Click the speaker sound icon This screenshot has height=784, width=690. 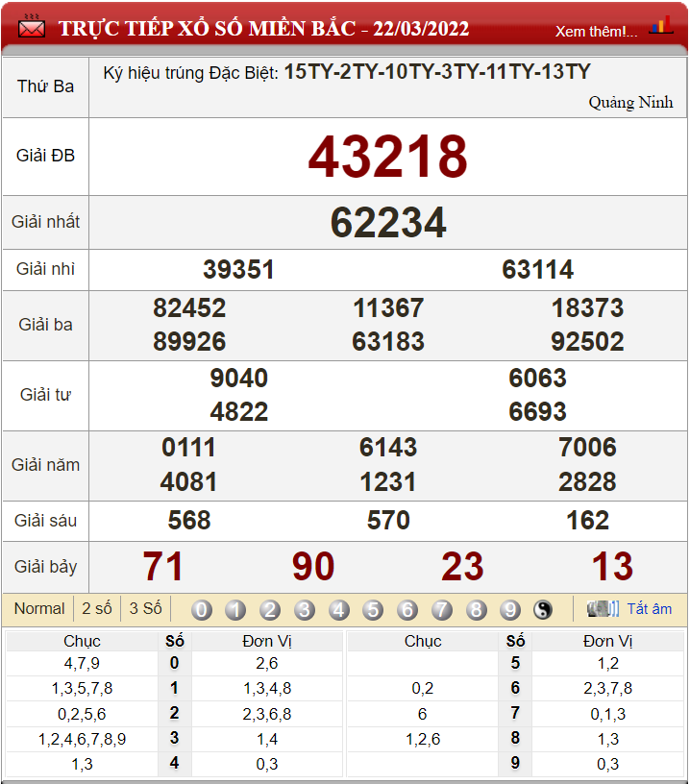click(603, 608)
